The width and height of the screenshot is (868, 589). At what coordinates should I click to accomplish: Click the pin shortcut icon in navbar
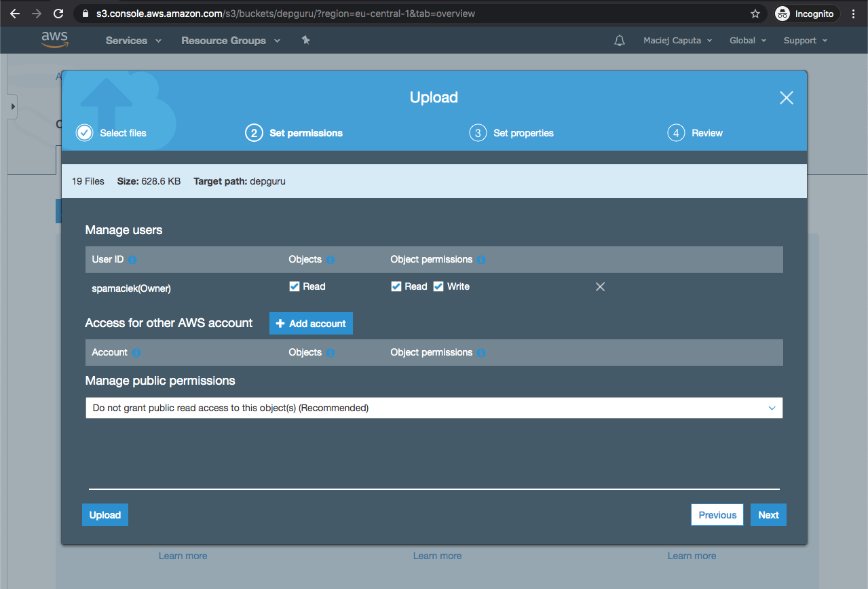305,41
